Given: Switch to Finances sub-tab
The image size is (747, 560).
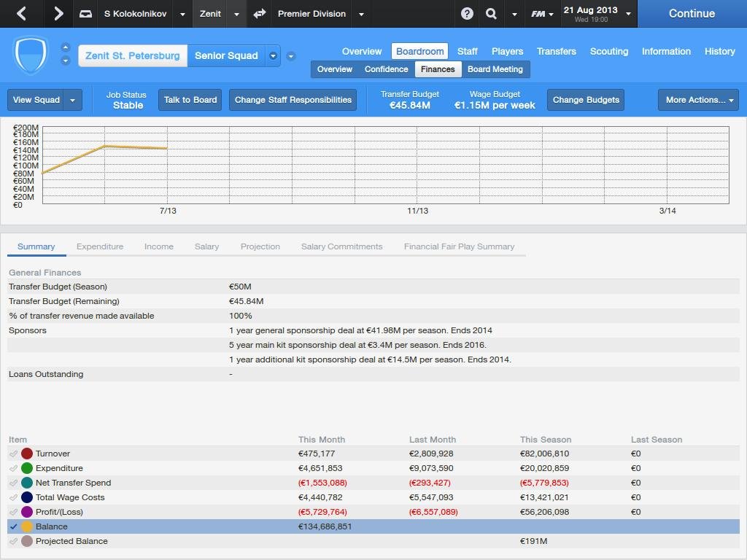Looking at the screenshot, I should [x=438, y=69].
